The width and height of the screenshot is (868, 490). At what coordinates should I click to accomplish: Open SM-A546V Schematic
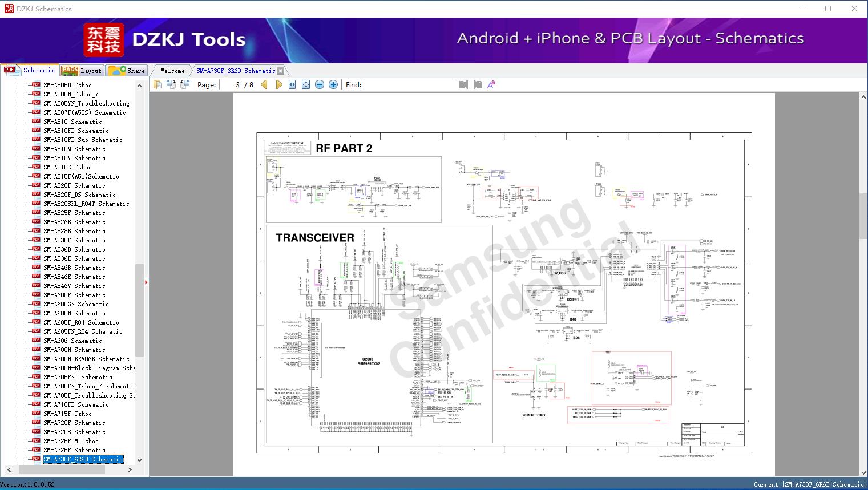point(74,286)
